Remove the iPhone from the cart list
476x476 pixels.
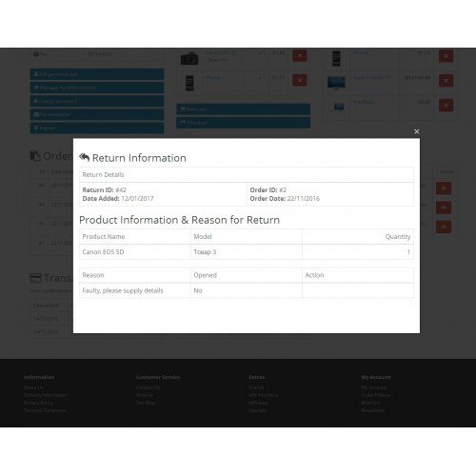click(x=300, y=80)
